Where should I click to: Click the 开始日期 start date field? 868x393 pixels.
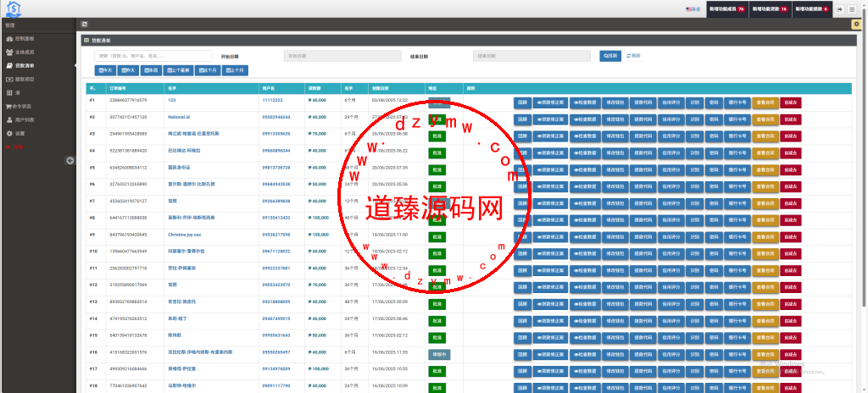point(342,56)
